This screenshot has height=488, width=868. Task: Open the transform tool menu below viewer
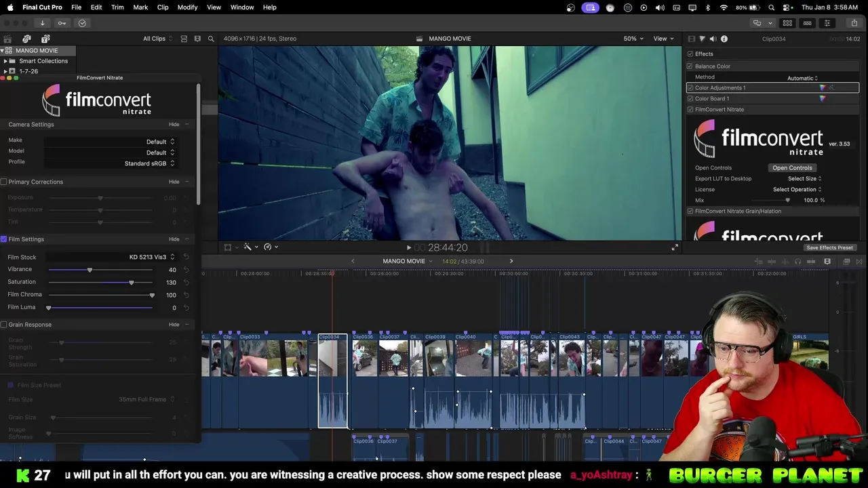tap(231, 247)
